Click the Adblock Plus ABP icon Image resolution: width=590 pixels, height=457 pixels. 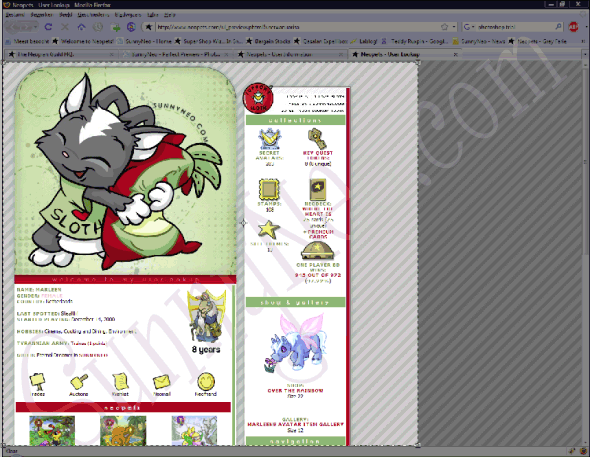pyautogui.click(x=573, y=27)
